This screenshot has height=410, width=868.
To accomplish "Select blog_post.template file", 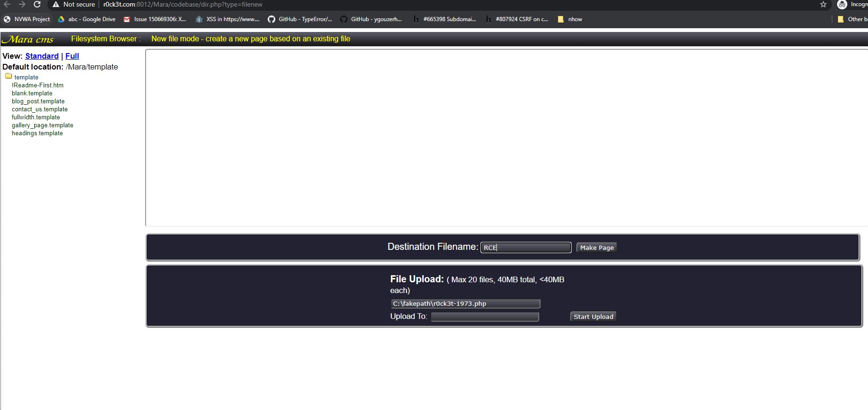I will (38, 101).
